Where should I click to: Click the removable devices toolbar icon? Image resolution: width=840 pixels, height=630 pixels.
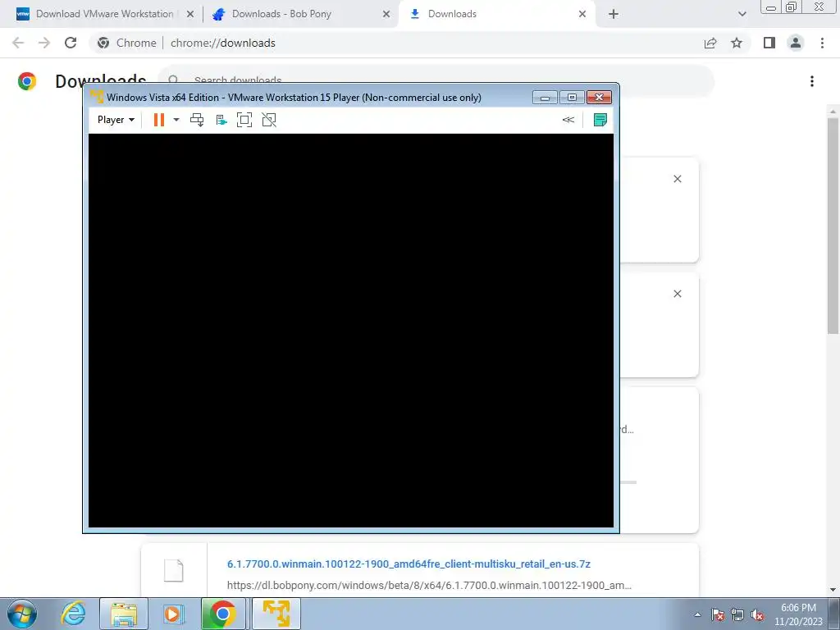click(221, 120)
